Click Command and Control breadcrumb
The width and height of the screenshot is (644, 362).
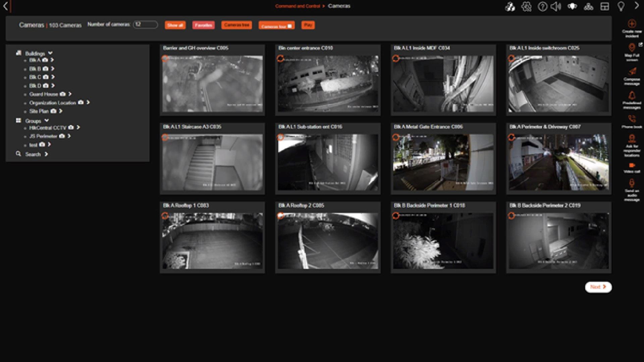click(x=298, y=6)
